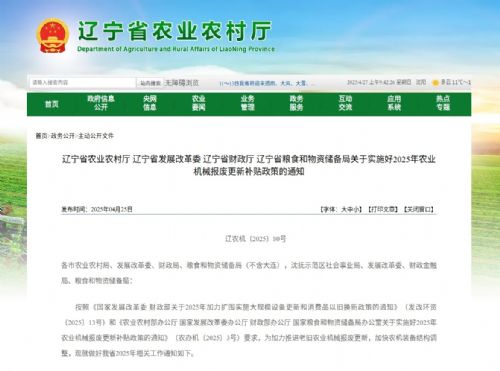This screenshot has height=371, width=500.
Task: Click the 打印文章 print link
Action: point(383,209)
